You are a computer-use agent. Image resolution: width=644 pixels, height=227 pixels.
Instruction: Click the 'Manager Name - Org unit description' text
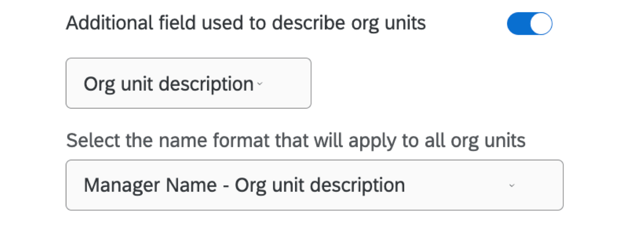tap(244, 185)
